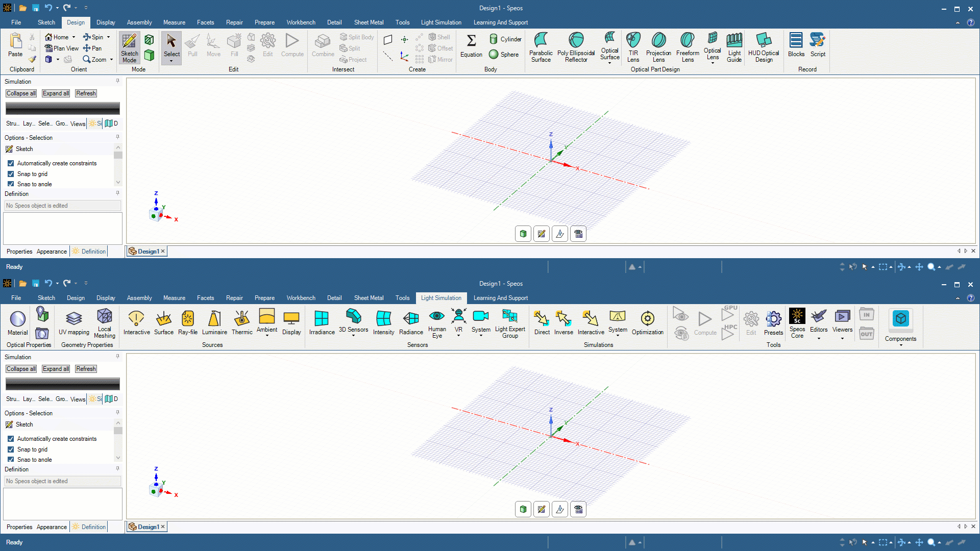Click the Expand all button
Image resolution: width=980 pixels, height=551 pixels.
click(x=56, y=93)
